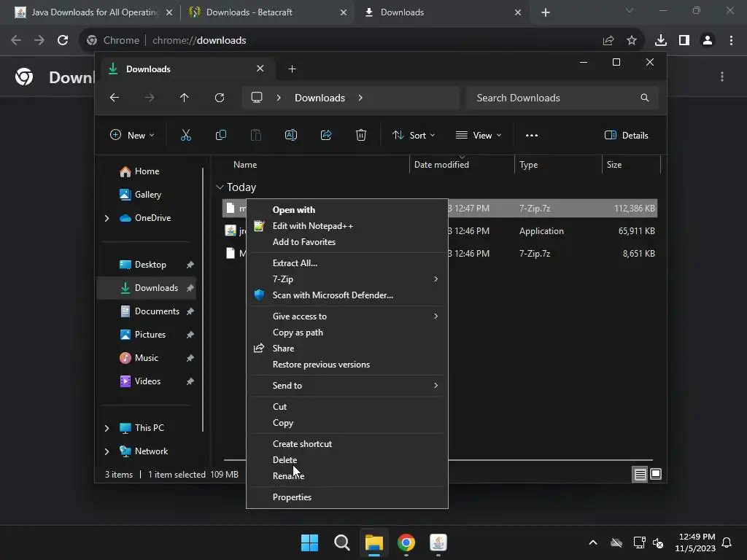Click the Cut scissors icon in Explorer toolbar

click(x=186, y=135)
